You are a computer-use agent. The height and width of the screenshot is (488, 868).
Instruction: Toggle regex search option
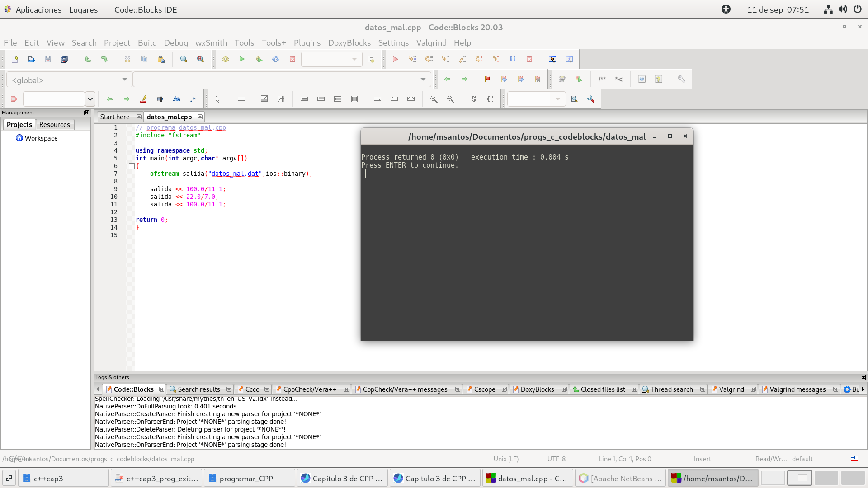[x=193, y=99]
